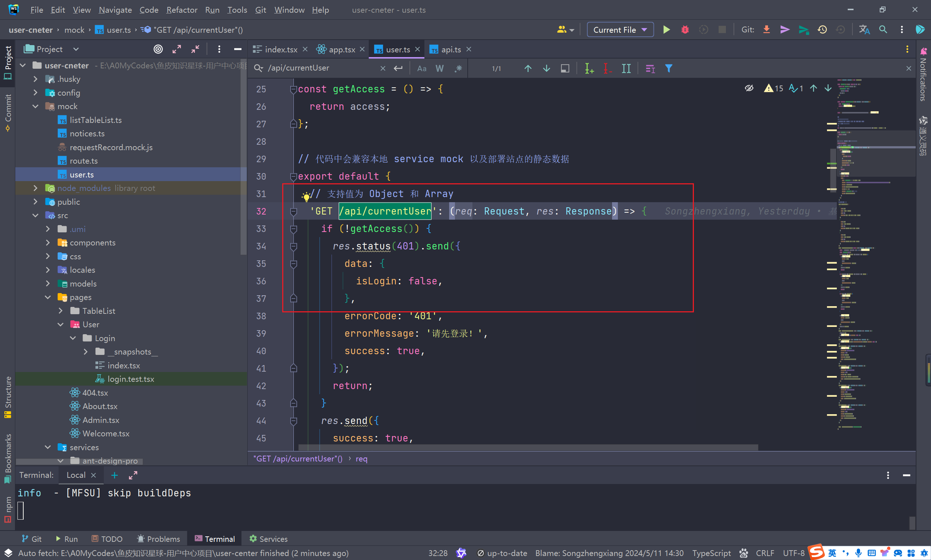Toggle Bookmarks tool window

click(x=8, y=459)
